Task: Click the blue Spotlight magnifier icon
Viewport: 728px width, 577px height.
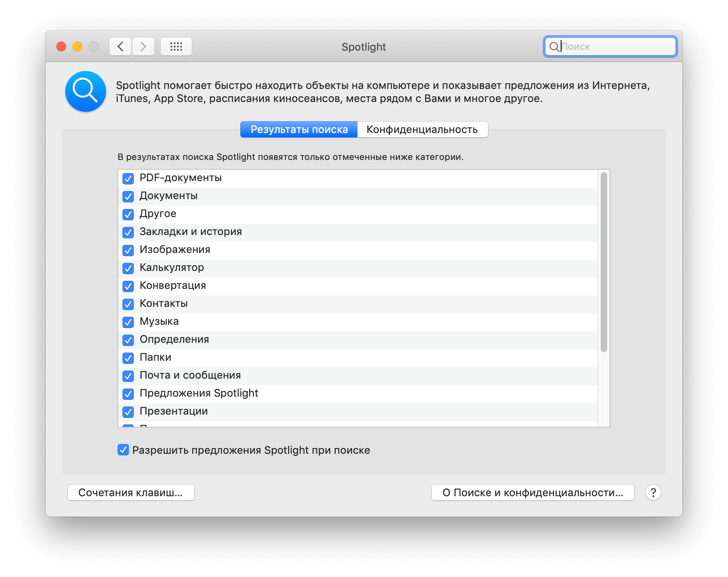Action: coord(86,91)
